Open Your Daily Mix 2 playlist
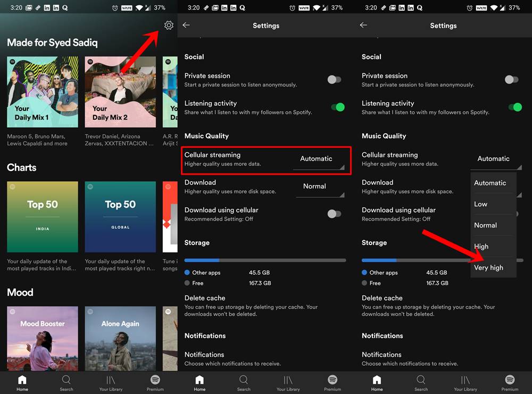Viewport: 532px width, 394px height. 120,92
